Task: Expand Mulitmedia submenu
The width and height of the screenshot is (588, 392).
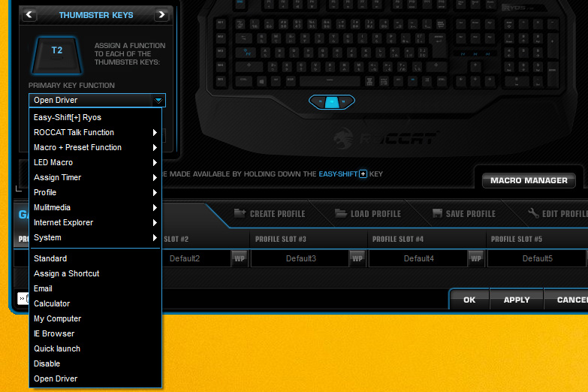Action: (x=95, y=207)
